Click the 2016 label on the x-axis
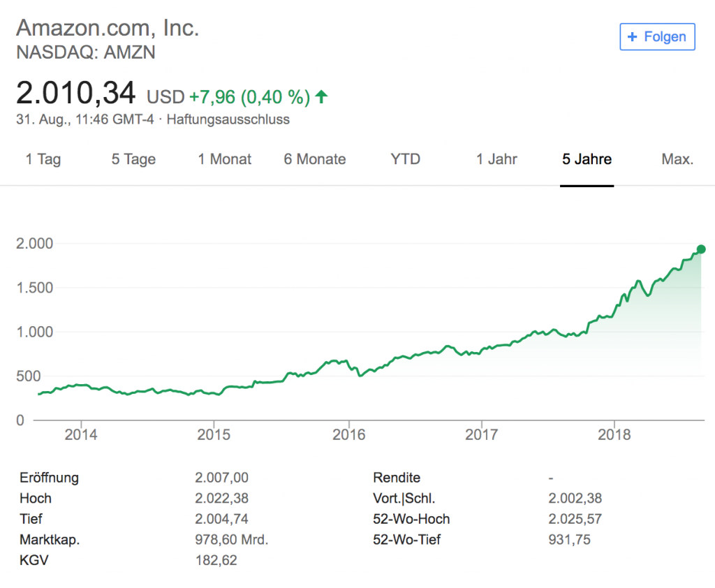 coord(348,435)
